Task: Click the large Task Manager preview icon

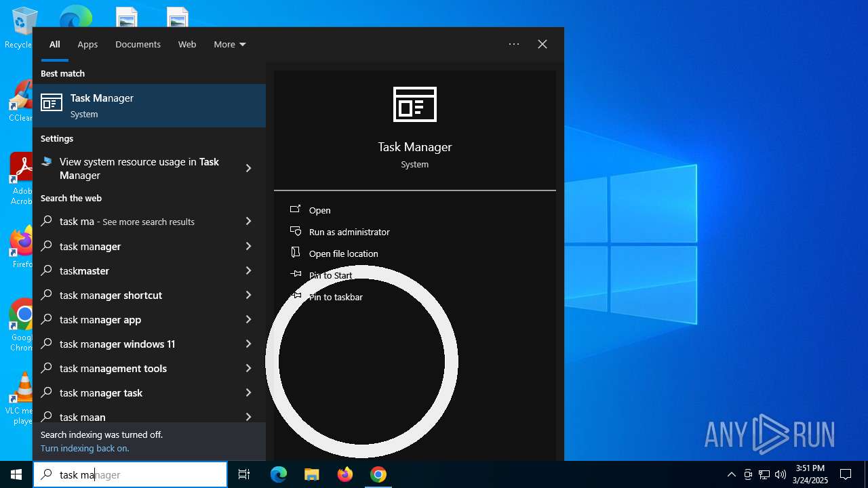Action: click(415, 104)
